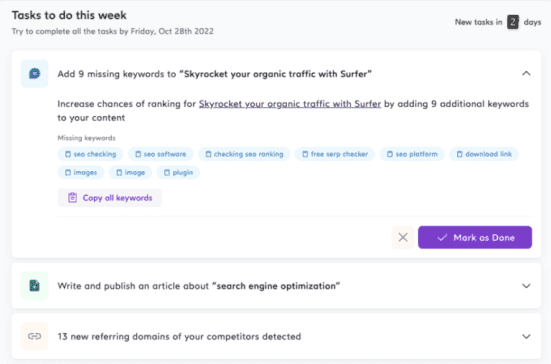Dismiss the task with the X button
The width and height of the screenshot is (551, 364).
click(x=403, y=238)
